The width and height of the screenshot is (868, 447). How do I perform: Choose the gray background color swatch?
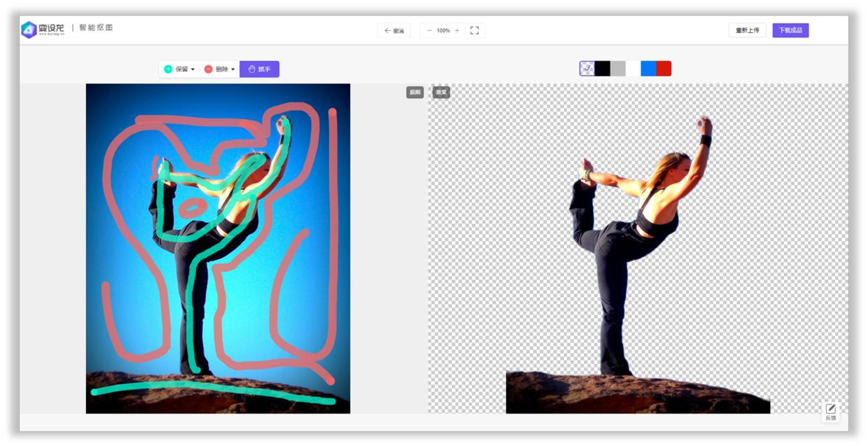(x=618, y=69)
